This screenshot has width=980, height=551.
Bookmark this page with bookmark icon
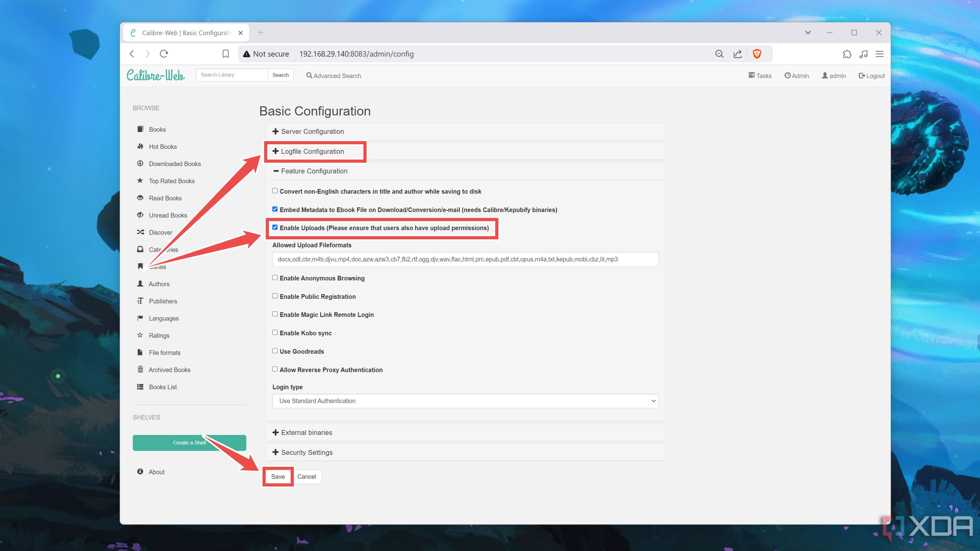click(x=226, y=54)
